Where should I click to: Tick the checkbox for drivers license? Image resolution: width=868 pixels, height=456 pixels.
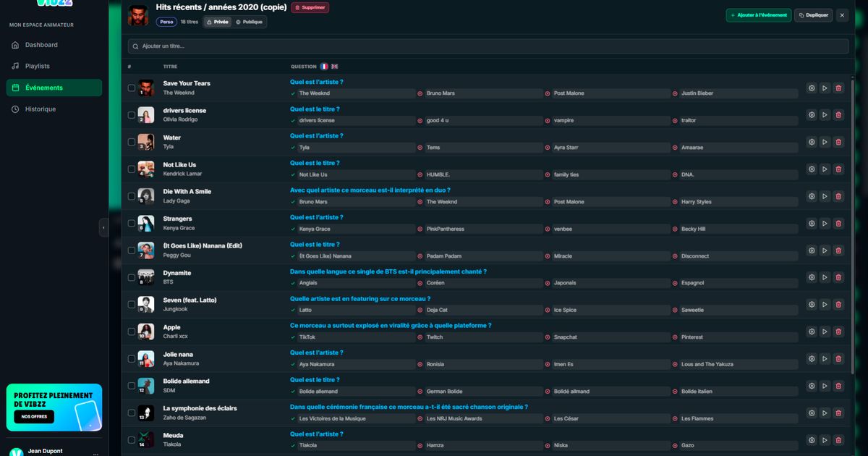132,115
